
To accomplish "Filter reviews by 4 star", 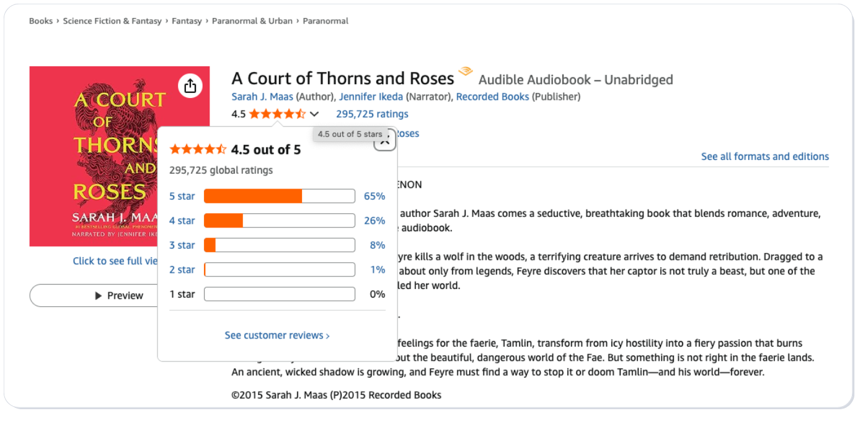I will pyautogui.click(x=182, y=221).
